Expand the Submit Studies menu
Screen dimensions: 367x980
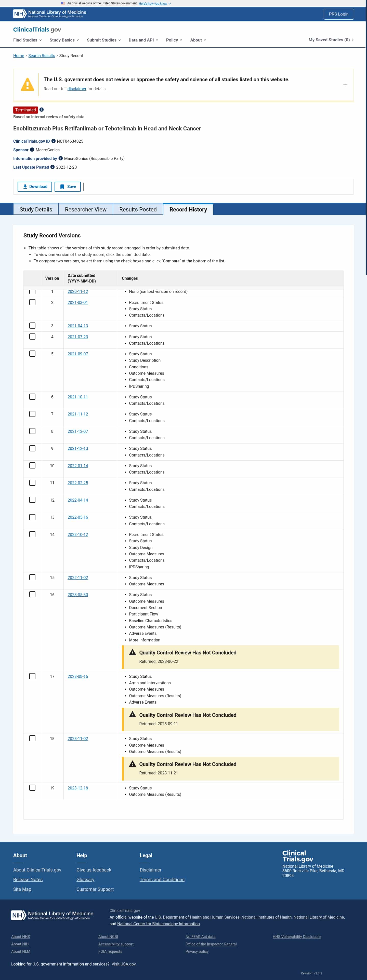(103, 40)
